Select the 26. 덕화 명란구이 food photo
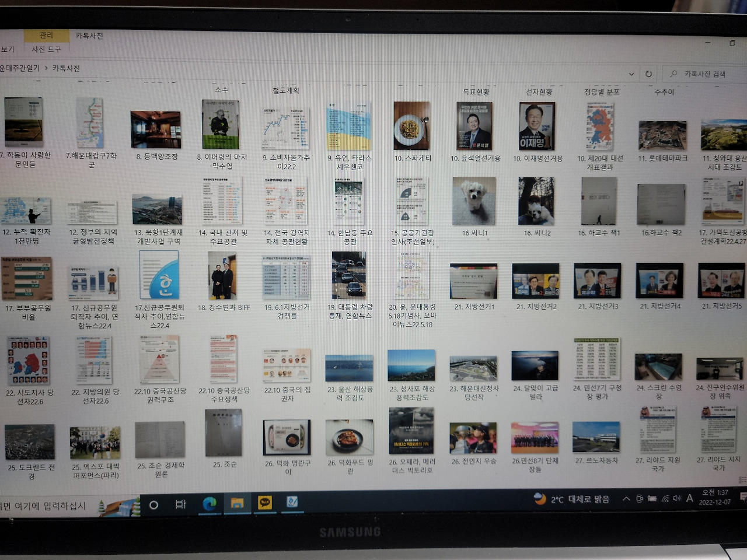The image size is (747, 560). coord(287,437)
